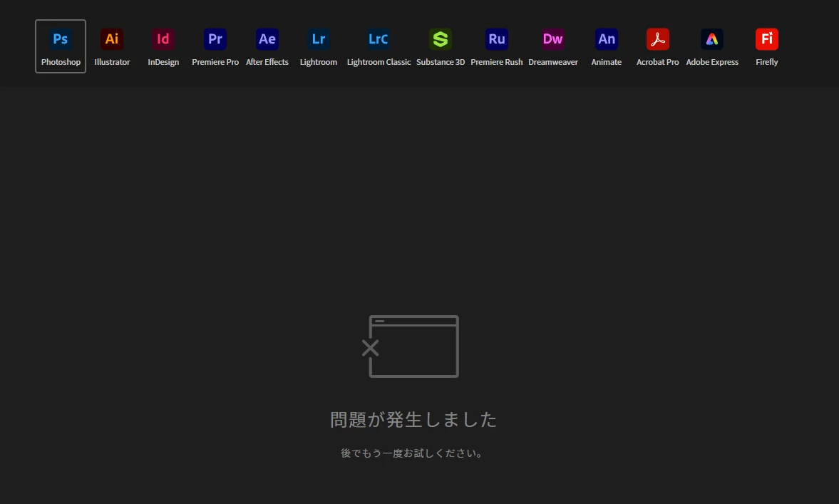The width and height of the screenshot is (839, 504).
Task: Click the broken-window error illustration
Action: (x=411, y=346)
